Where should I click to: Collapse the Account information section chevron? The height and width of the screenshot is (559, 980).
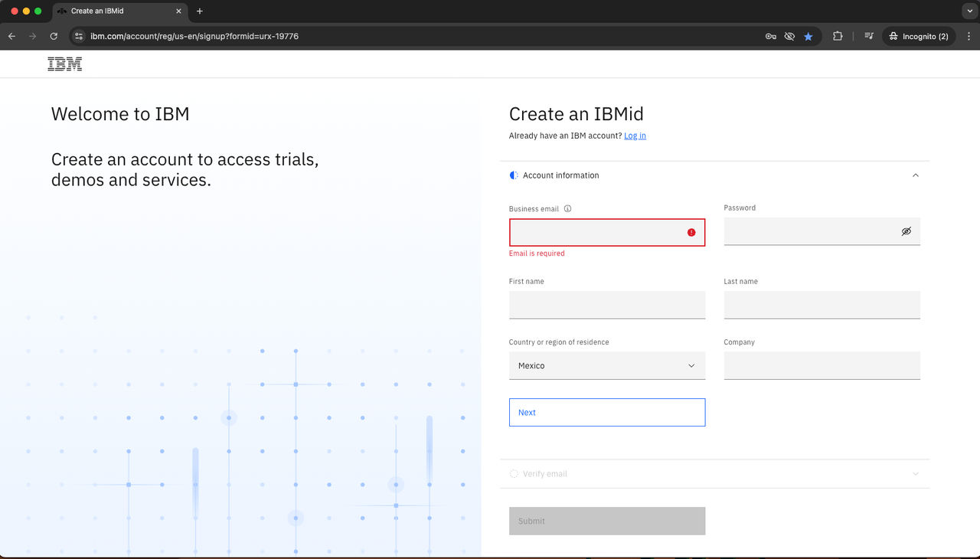click(x=916, y=175)
